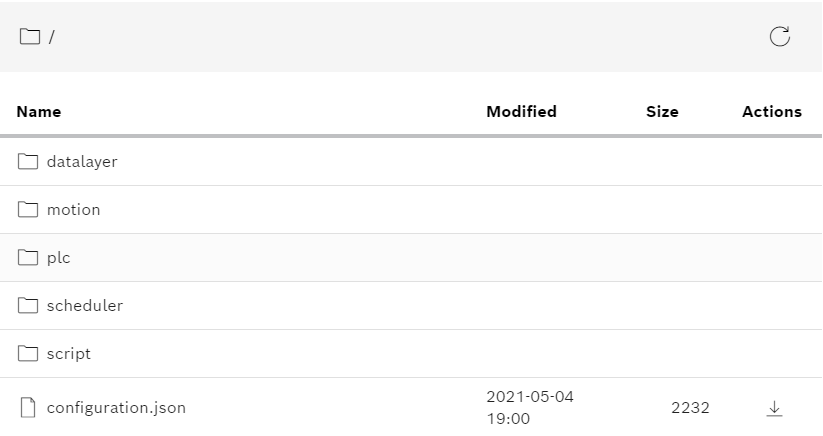Open the datalayer folder
The image size is (823, 436).
pyautogui.click(x=82, y=161)
